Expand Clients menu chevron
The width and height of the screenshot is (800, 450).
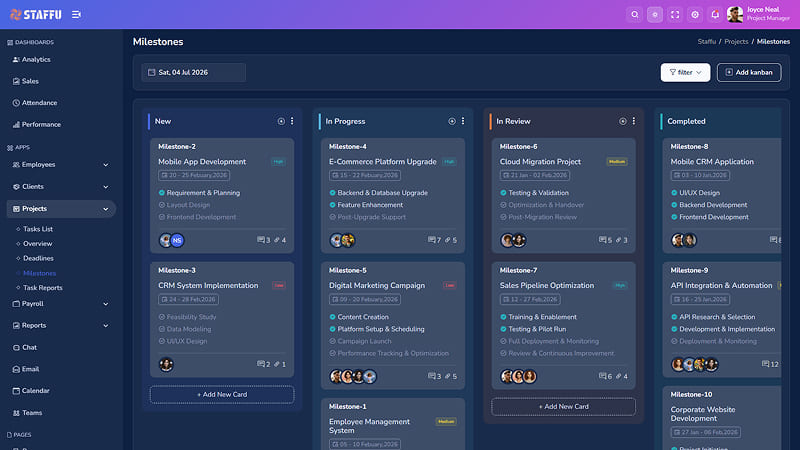(x=106, y=187)
